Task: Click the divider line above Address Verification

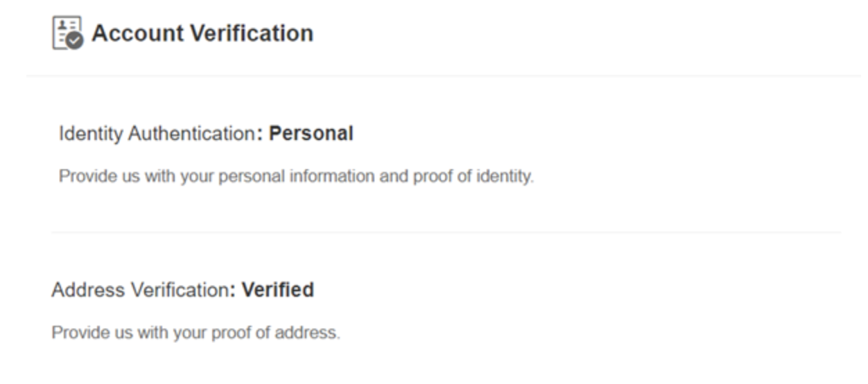Action: pos(444,232)
